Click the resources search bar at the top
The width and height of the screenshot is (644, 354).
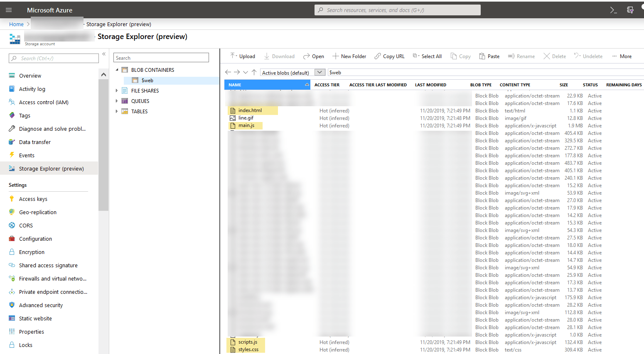click(397, 10)
